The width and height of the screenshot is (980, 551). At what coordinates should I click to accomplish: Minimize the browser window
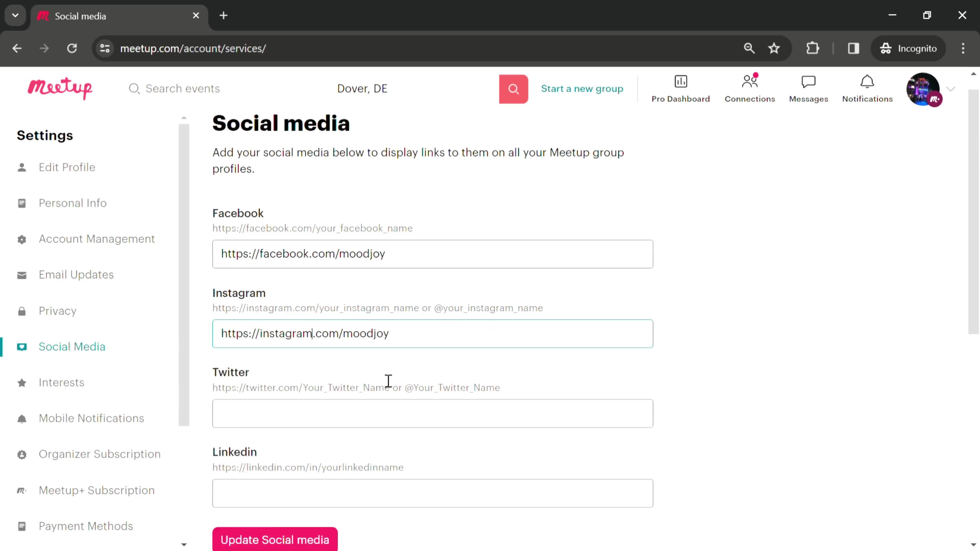[x=892, y=15]
